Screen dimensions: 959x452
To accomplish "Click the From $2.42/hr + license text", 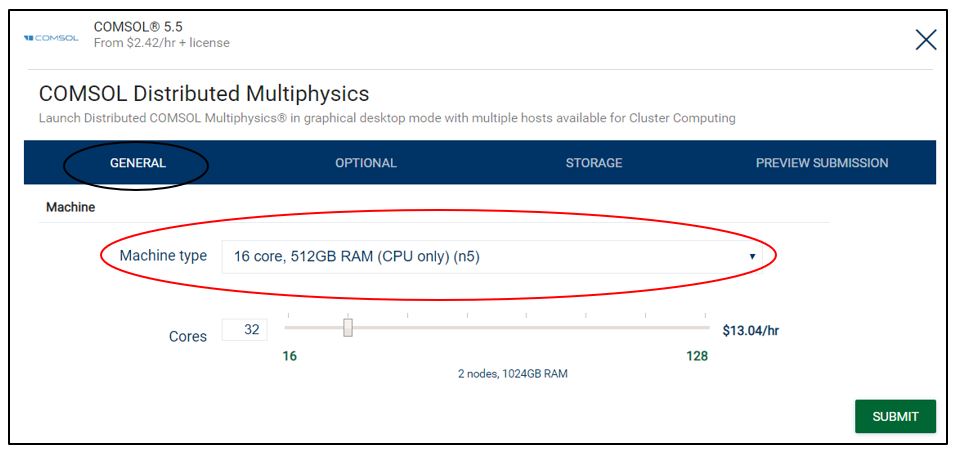I will 161,43.
